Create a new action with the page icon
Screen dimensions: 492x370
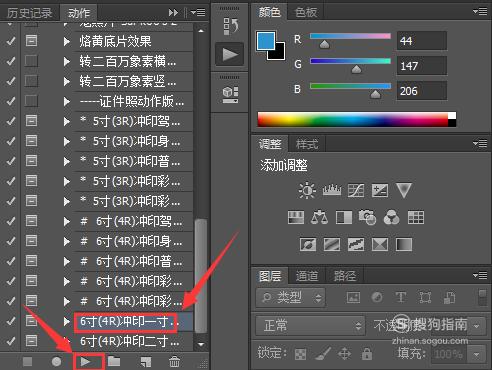coord(146,361)
